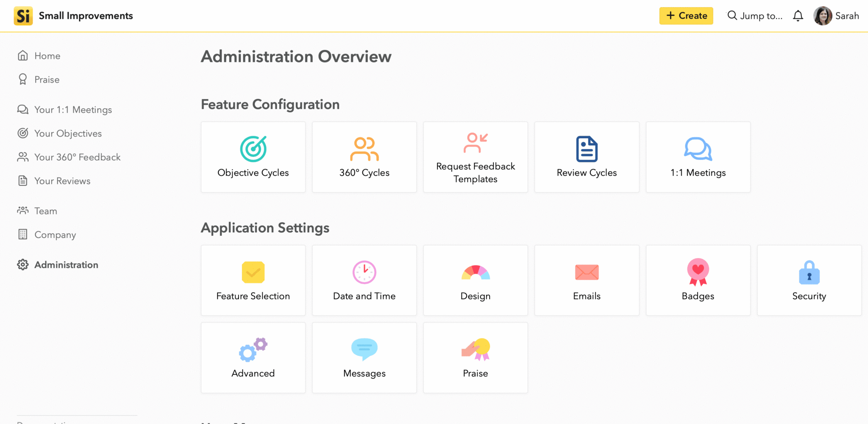Open 360° Cycles configuration
868x424 pixels.
coord(364,157)
